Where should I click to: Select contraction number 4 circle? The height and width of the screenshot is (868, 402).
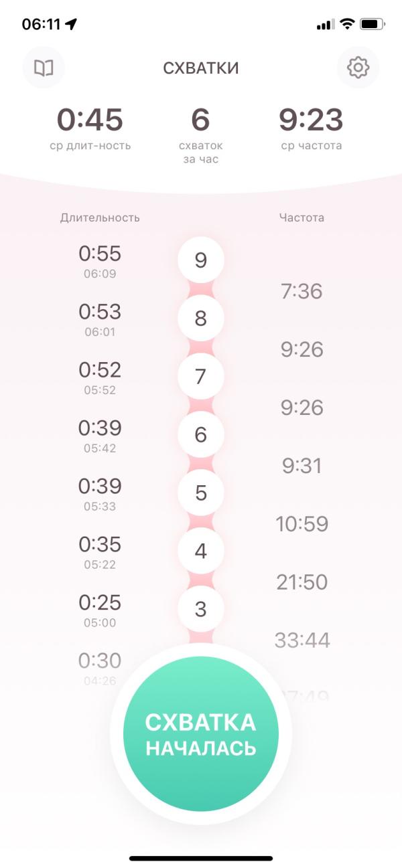coord(201,551)
